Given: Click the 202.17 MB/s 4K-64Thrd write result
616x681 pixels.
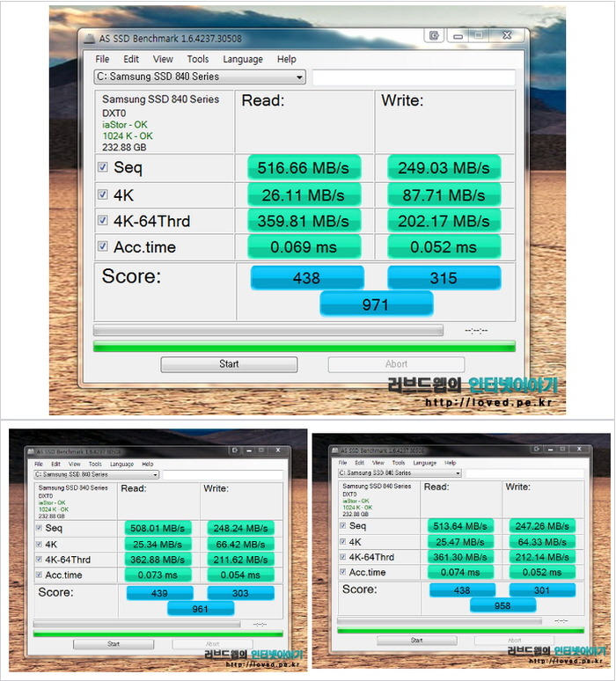Looking at the screenshot, I should [x=444, y=221].
